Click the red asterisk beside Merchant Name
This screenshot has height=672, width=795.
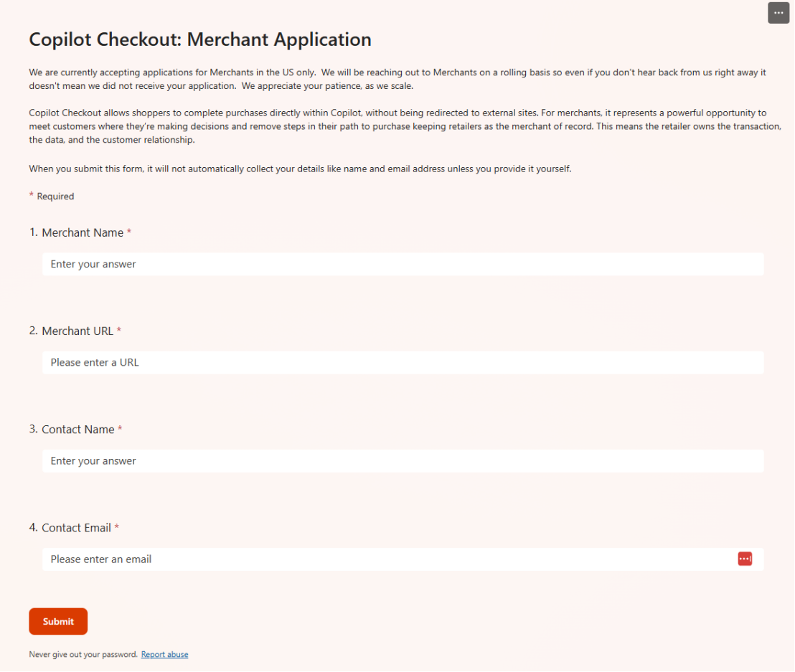129,232
